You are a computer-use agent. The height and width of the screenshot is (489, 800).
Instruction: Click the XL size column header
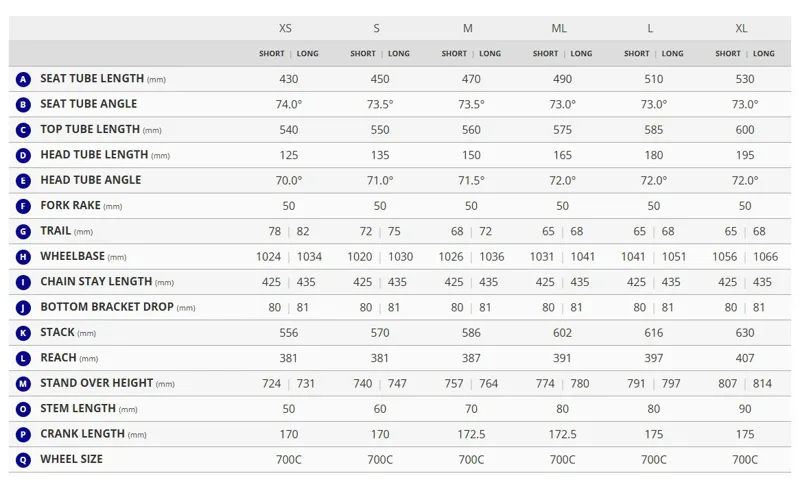pyautogui.click(x=741, y=29)
